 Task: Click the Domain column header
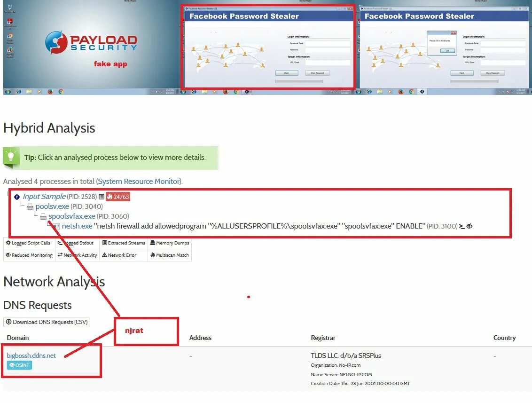pos(18,338)
